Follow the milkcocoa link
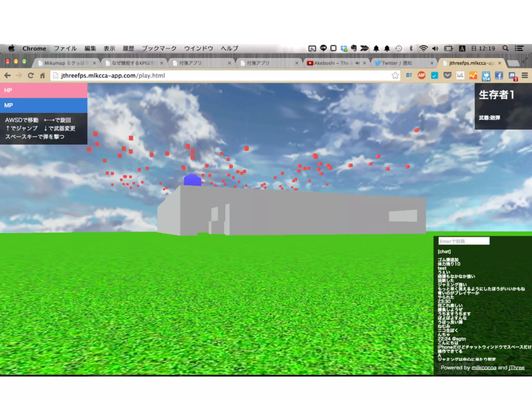The image size is (532, 399). tap(484, 368)
